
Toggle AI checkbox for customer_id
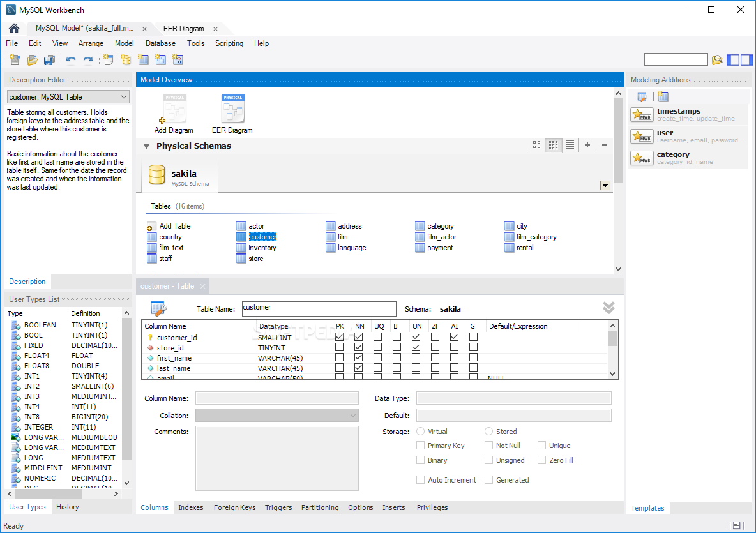pos(454,337)
